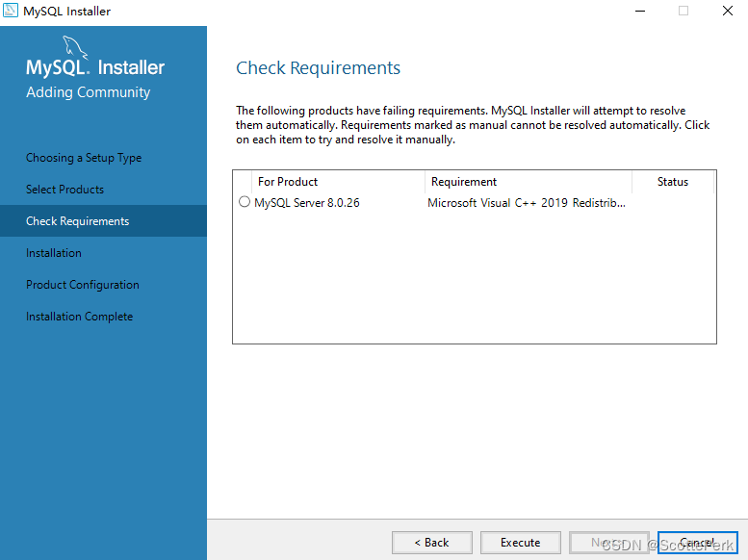Click the MySQL dolphin logo
The width and height of the screenshot is (748, 560).
coord(75,48)
